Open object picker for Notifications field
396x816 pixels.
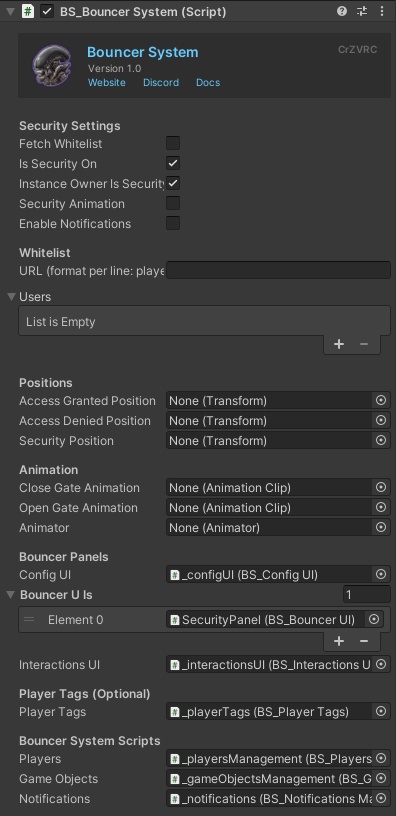(381, 798)
